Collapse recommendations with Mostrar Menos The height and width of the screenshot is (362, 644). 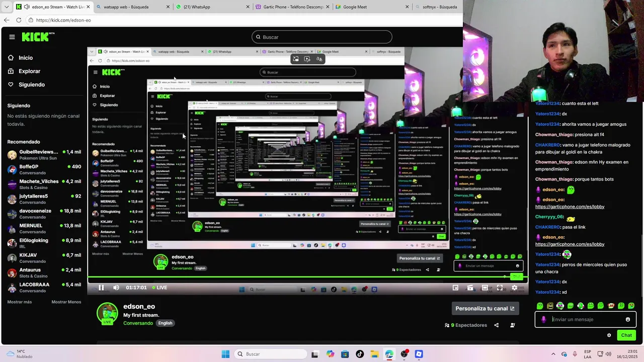coord(66,302)
